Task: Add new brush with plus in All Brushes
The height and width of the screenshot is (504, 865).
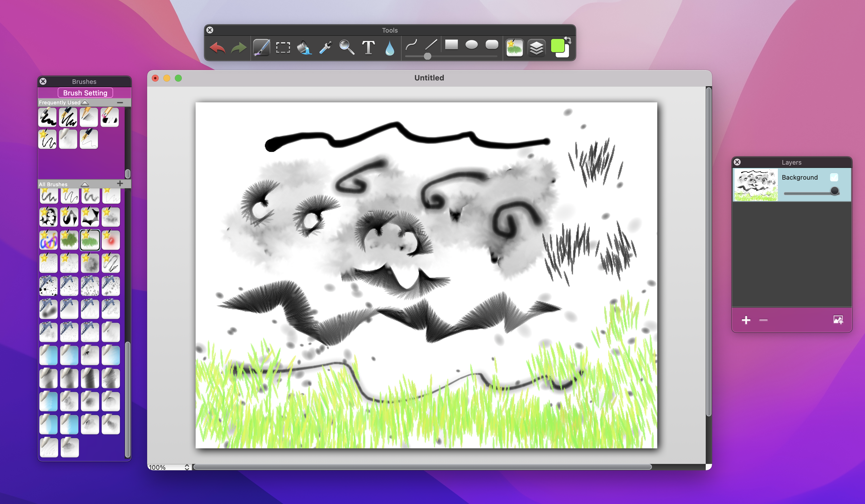Action: [120, 184]
